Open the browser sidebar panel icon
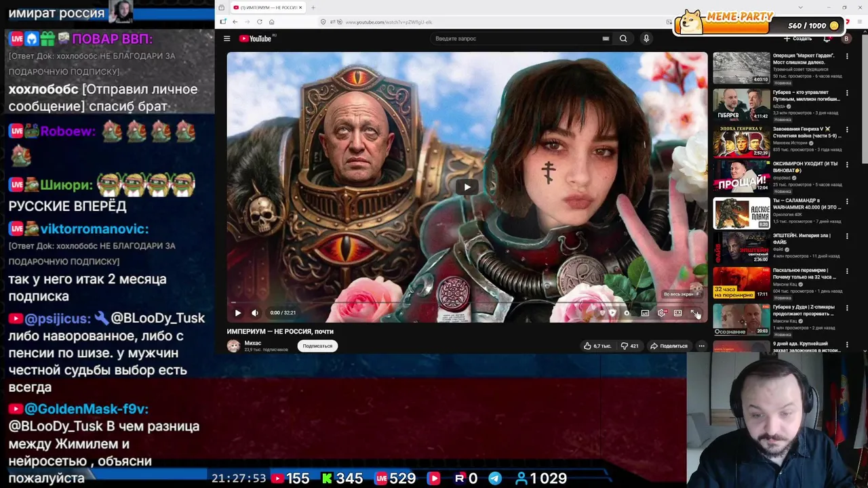This screenshot has height=488, width=868. click(x=222, y=22)
